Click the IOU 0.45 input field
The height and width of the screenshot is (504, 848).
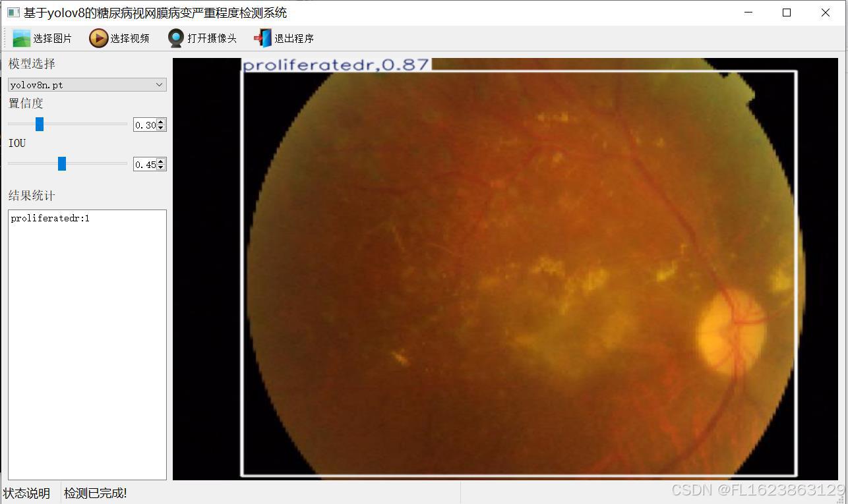coord(144,165)
